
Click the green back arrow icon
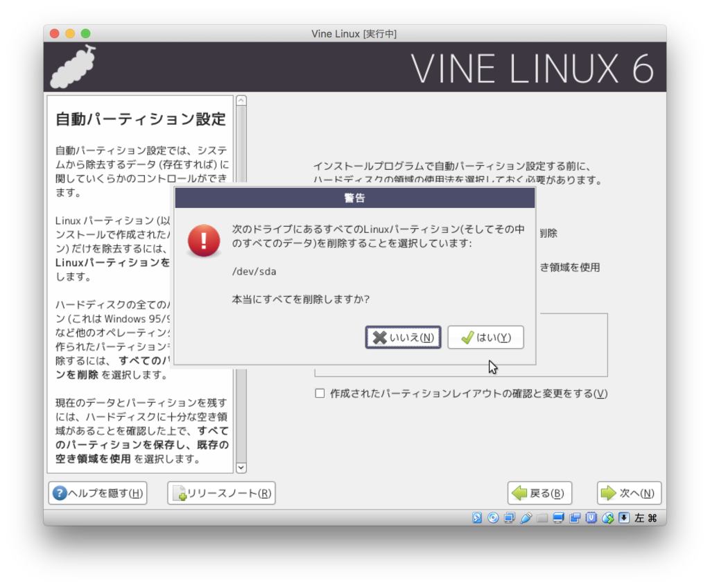pyautogui.click(x=519, y=493)
